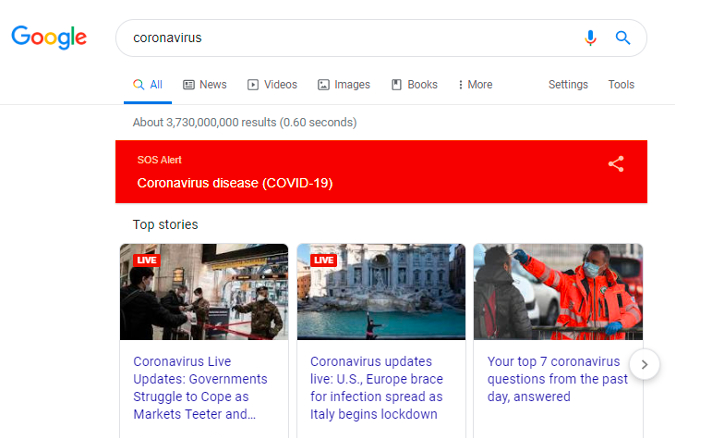This screenshot has height=438, width=724.
Task: Click the blue search magnifier icon
Action: tap(623, 37)
